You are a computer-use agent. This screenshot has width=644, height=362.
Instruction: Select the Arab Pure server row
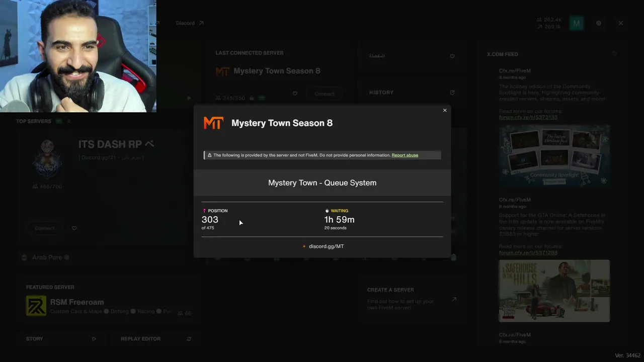click(108, 257)
